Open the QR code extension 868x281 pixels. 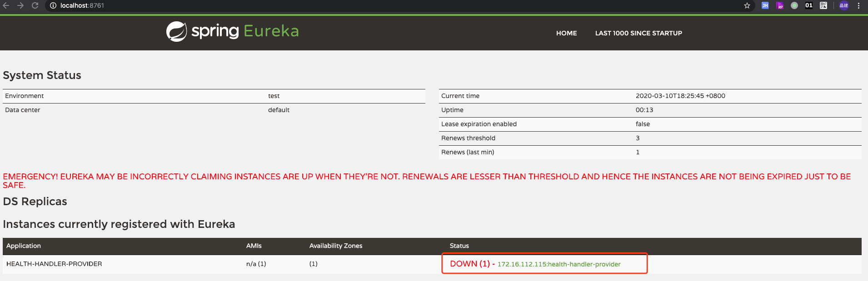(823, 5)
